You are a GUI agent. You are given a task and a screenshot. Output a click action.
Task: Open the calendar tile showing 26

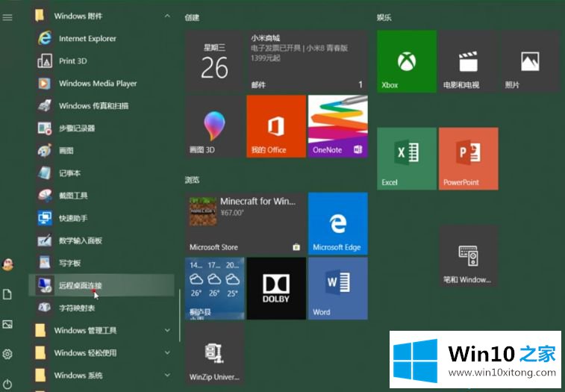215,61
